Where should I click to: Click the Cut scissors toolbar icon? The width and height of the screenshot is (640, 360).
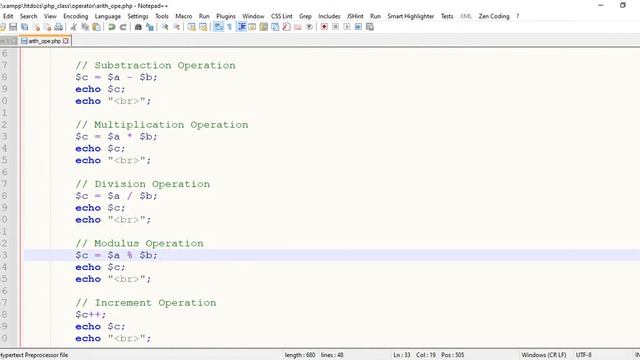pyautogui.click(x=73, y=27)
